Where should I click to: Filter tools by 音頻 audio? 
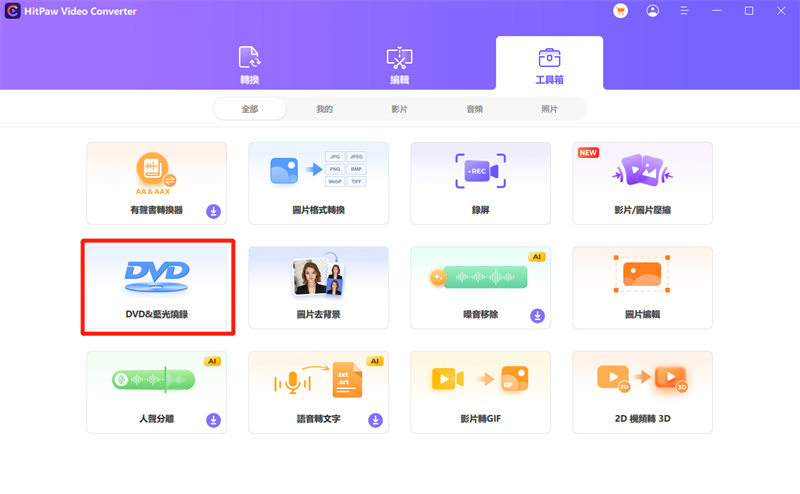pos(474,109)
